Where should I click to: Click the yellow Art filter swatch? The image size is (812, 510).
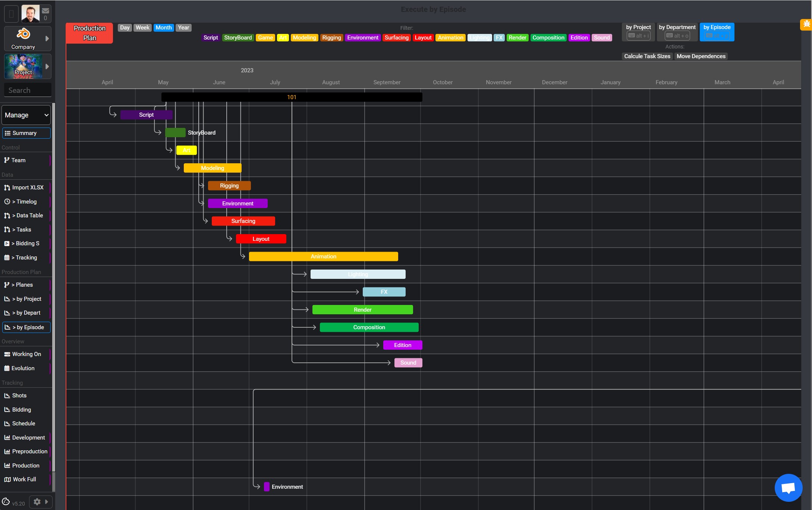[283, 38]
